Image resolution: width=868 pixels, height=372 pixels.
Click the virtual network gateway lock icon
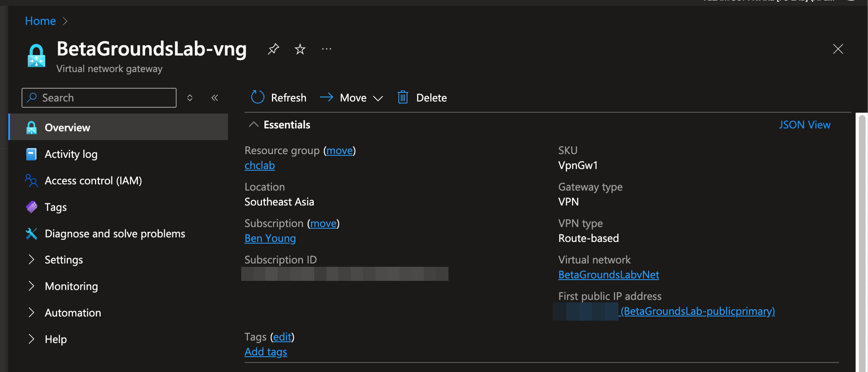[36, 56]
